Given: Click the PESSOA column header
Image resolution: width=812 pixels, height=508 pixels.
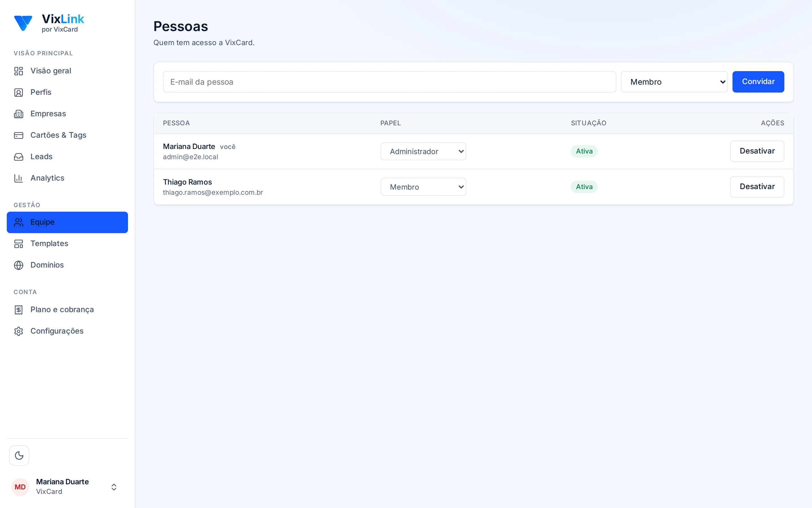Looking at the screenshot, I should 176,123.
